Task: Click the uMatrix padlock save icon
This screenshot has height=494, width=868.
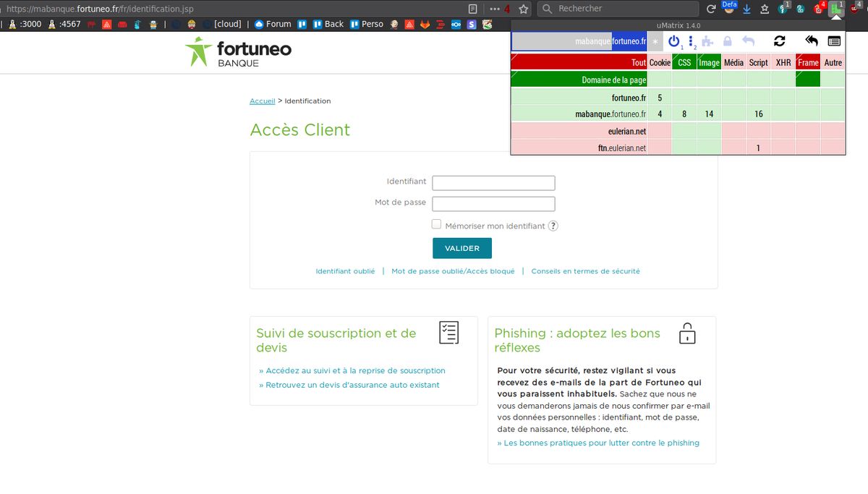Action: (x=727, y=41)
